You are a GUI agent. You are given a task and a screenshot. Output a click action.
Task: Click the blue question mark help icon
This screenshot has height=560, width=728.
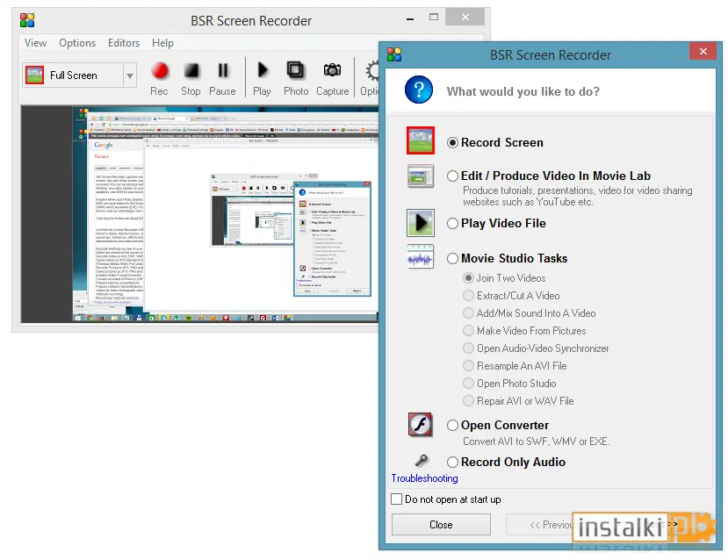[419, 90]
